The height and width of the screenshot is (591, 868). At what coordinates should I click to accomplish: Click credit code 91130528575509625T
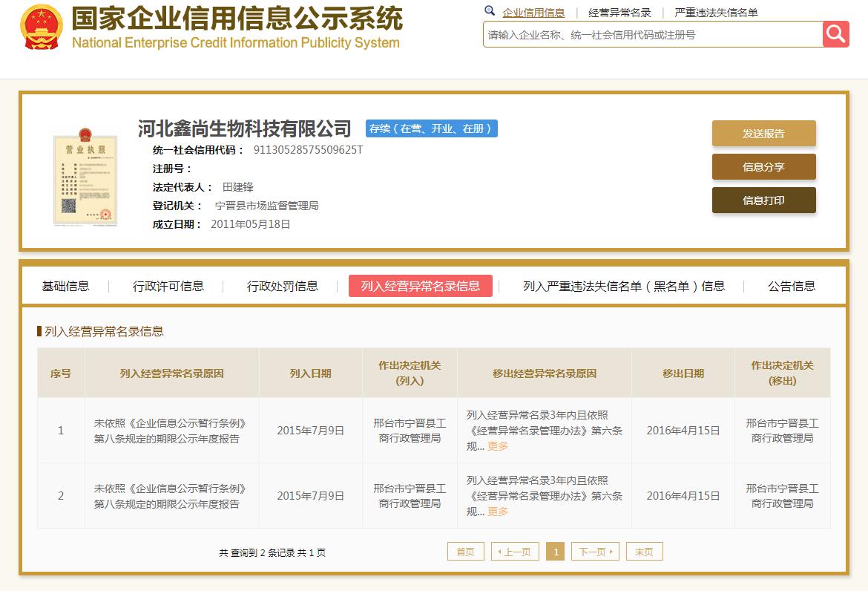click(x=309, y=150)
